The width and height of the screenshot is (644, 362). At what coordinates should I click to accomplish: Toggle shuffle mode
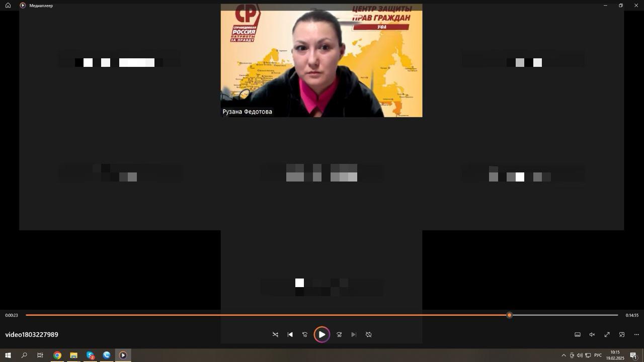click(x=275, y=334)
